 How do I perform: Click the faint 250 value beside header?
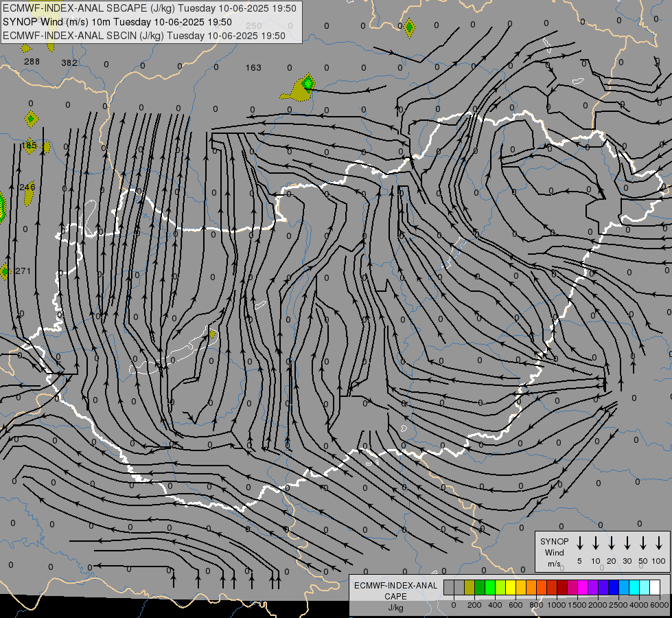point(254,26)
